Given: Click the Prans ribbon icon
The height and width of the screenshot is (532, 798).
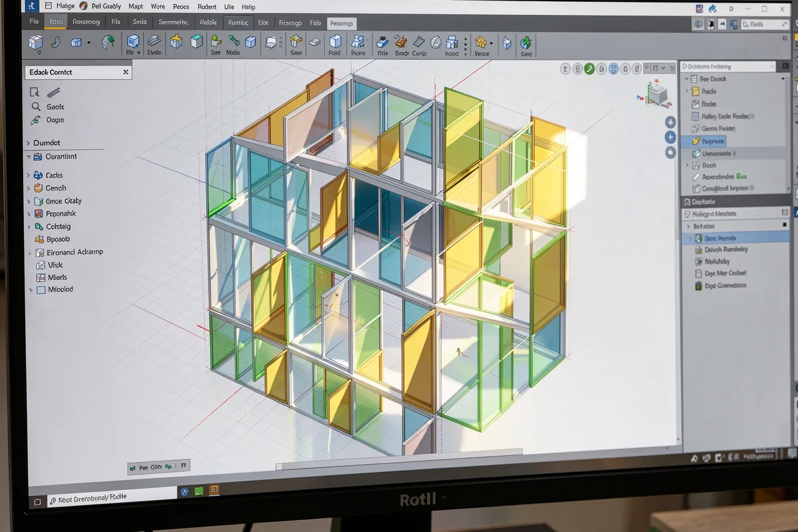Looking at the screenshot, I should (x=358, y=42).
